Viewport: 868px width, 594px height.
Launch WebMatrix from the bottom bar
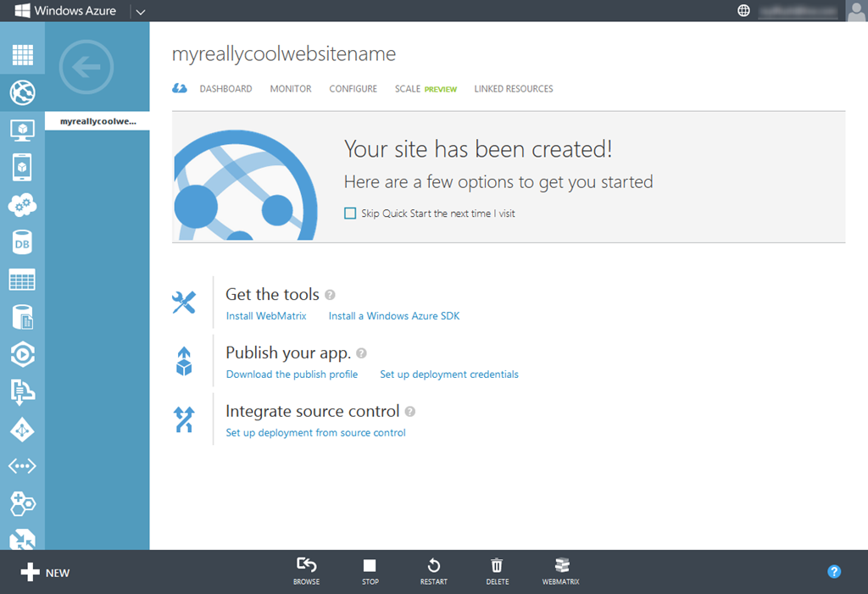coord(561,571)
